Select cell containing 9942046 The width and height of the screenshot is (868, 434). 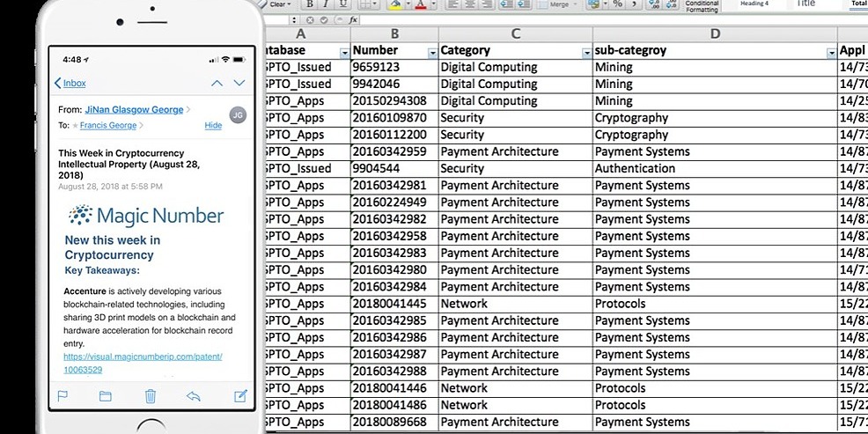tap(394, 85)
